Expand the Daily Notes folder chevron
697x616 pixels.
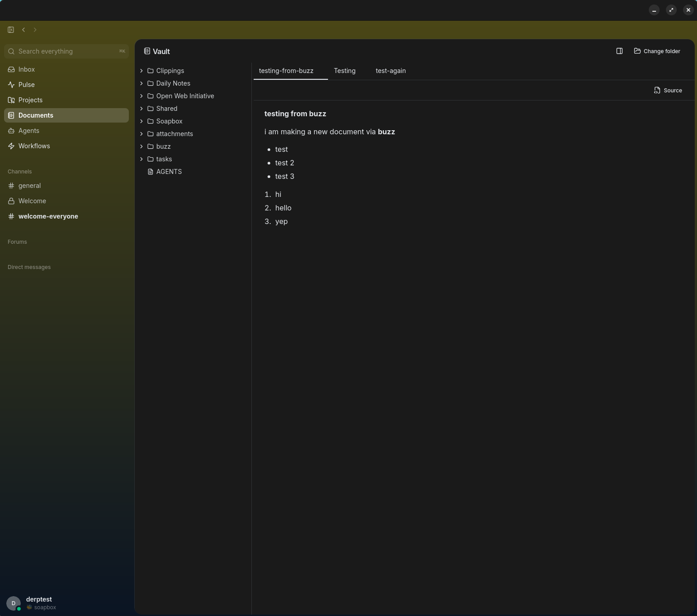pyautogui.click(x=141, y=83)
